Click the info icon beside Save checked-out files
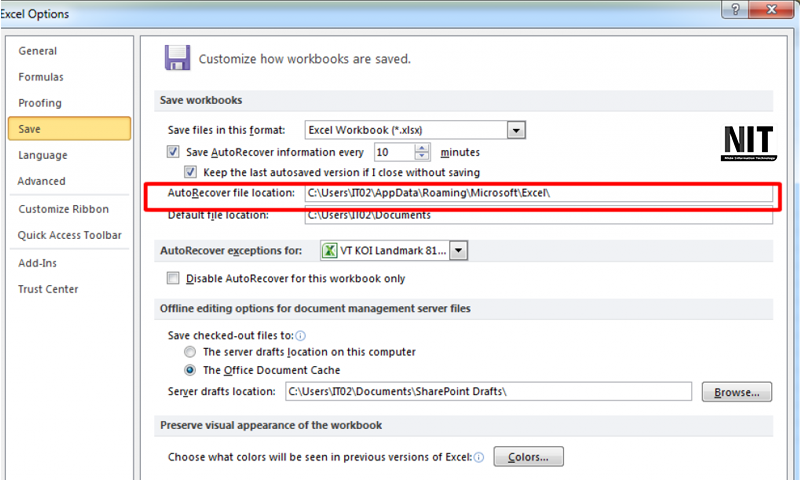This screenshot has height=480, width=800. click(301, 336)
